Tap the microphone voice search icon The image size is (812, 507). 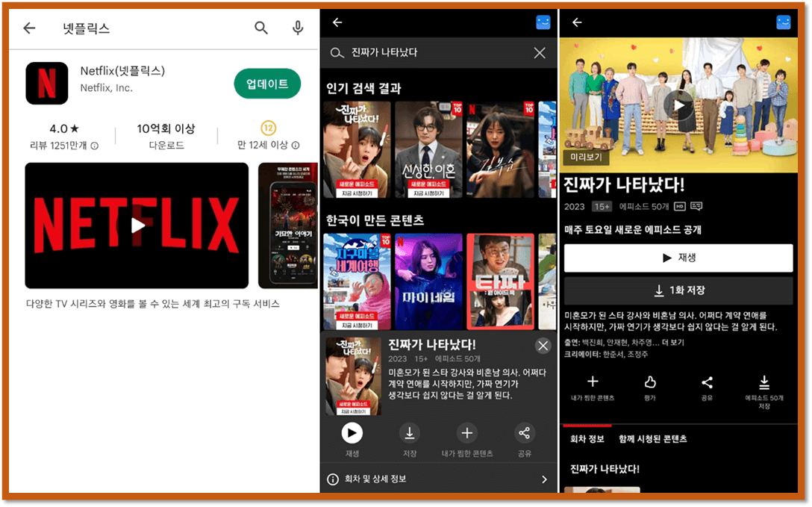click(298, 28)
